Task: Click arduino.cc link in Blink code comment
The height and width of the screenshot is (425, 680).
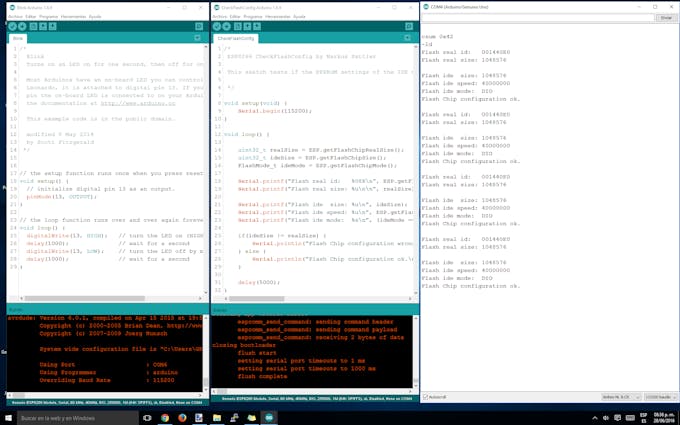Action: coord(138,103)
